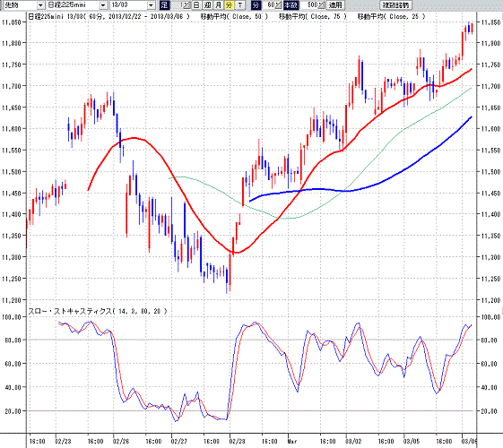The height and width of the screenshot is (448, 503).
Task: Click the minutes field showing 60
Action: click(x=268, y=5)
